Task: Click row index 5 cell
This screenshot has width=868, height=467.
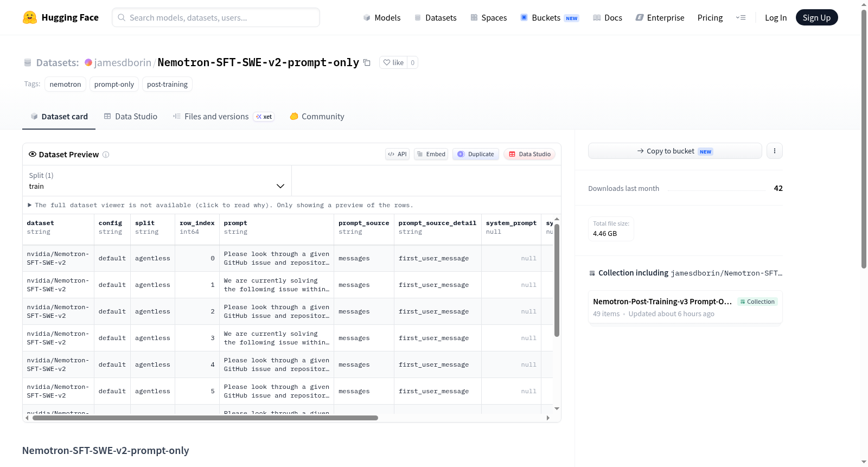Action: click(x=197, y=391)
